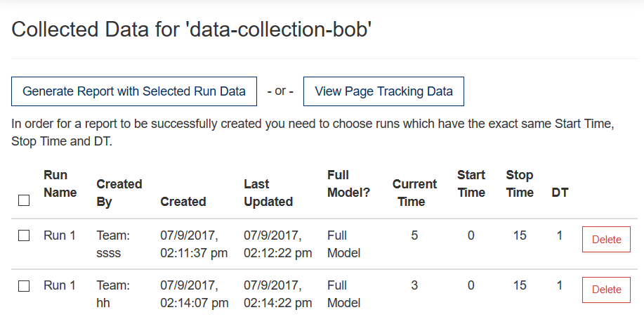The height and width of the screenshot is (317, 644).
Task: Check the box for Team hh run
Action: [x=24, y=286]
